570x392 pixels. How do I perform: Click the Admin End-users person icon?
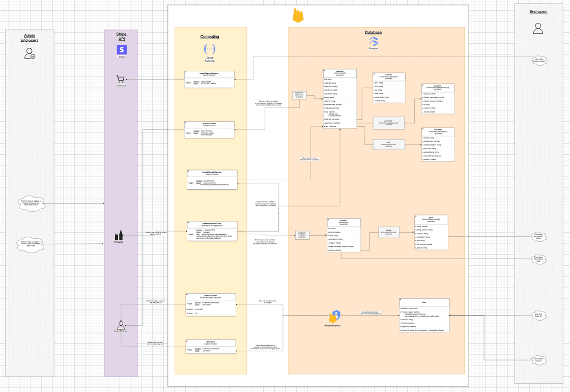[29, 54]
